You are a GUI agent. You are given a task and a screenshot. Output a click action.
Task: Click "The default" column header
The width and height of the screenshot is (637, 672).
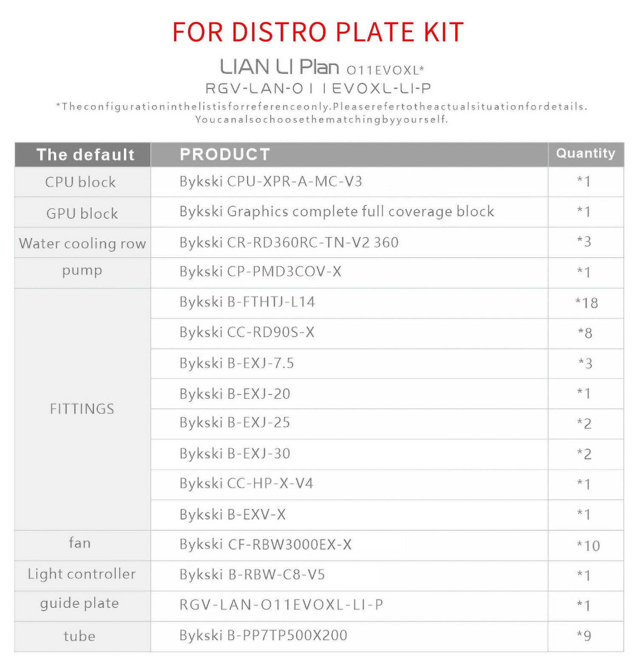(85, 155)
